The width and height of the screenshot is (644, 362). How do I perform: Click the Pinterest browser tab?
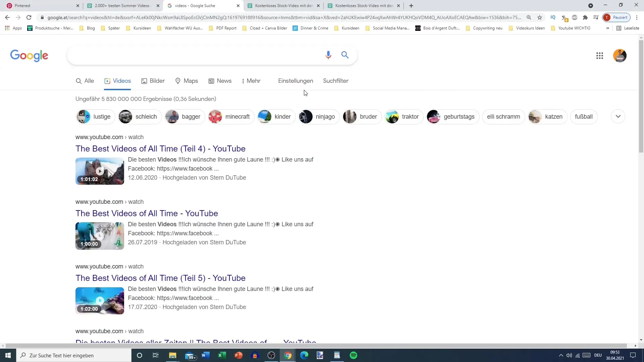[41, 5]
